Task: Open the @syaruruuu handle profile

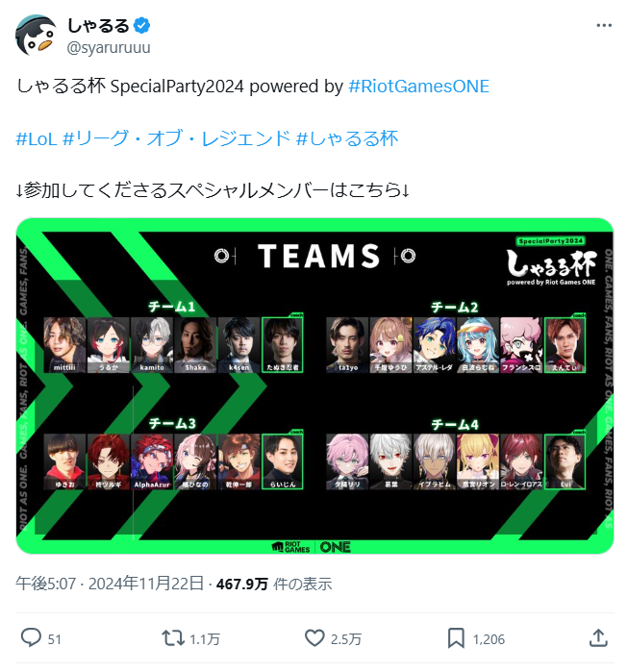Action: [x=109, y=47]
